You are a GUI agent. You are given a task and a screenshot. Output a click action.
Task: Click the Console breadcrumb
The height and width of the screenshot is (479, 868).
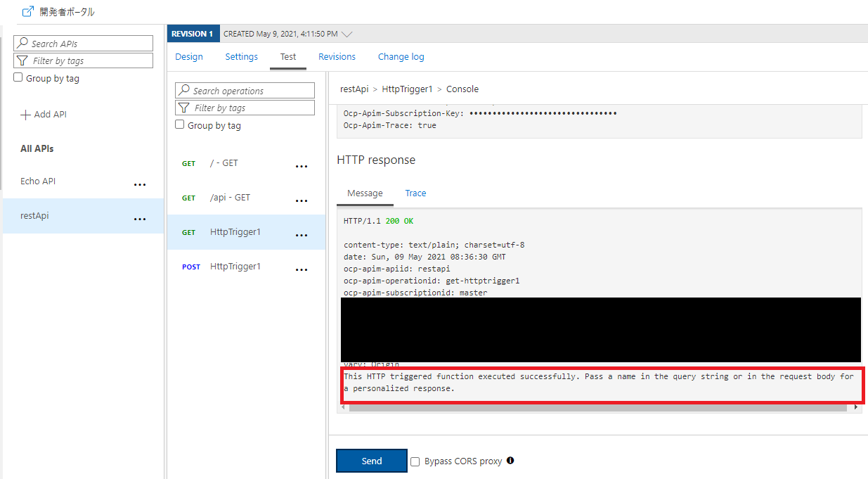click(x=462, y=89)
